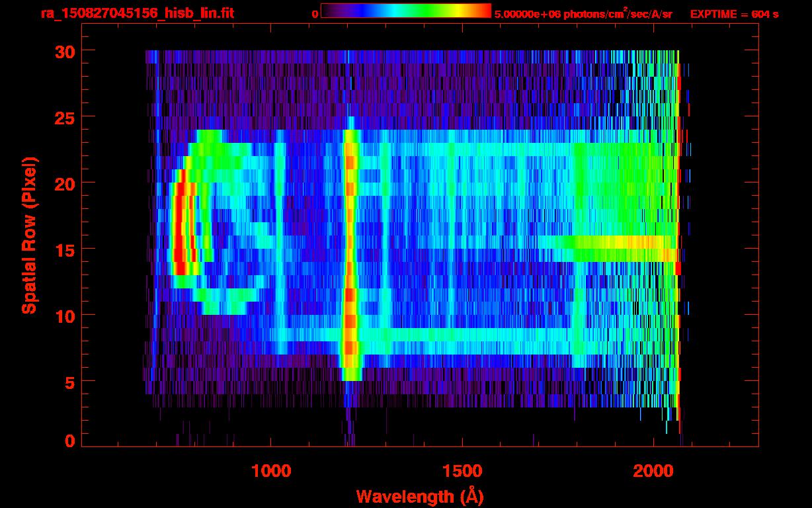Click the 5.00000e+06 photons units label
The width and height of the screenshot is (812, 508).
coord(583,14)
